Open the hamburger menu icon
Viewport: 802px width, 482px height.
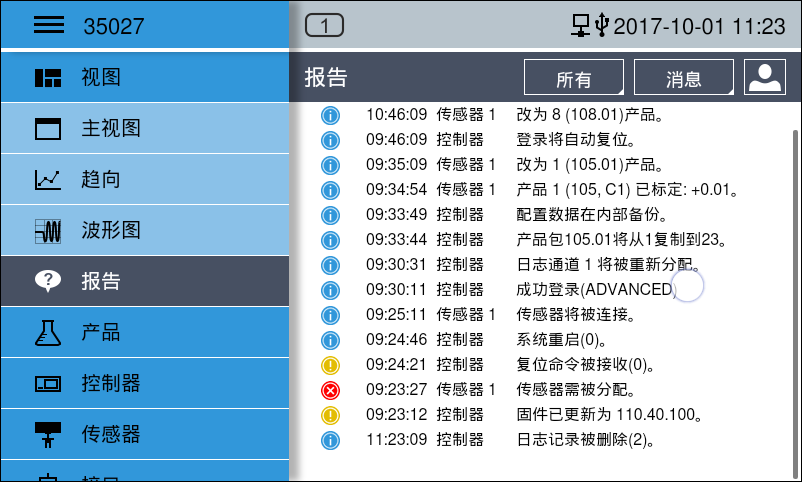pos(49,26)
